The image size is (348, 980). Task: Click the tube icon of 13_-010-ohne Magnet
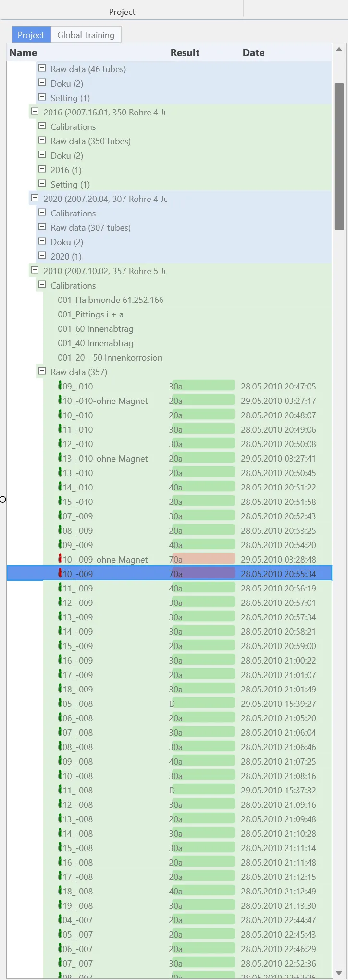[x=60, y=458]
